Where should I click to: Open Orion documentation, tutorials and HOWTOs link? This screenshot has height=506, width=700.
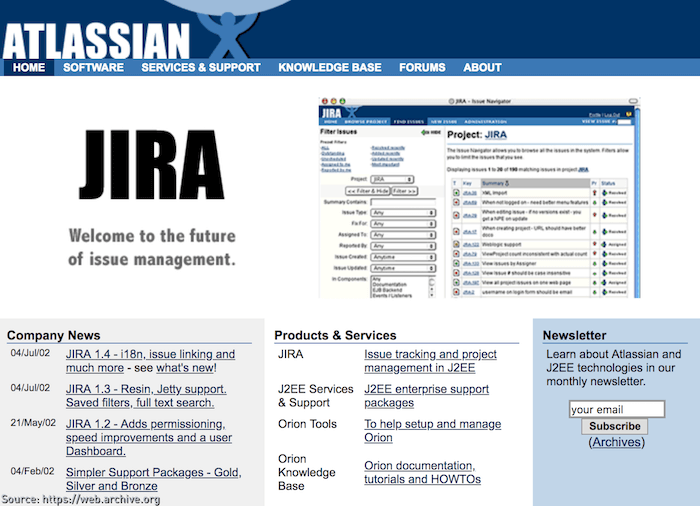pyautogui.click(x=422, y=472)
